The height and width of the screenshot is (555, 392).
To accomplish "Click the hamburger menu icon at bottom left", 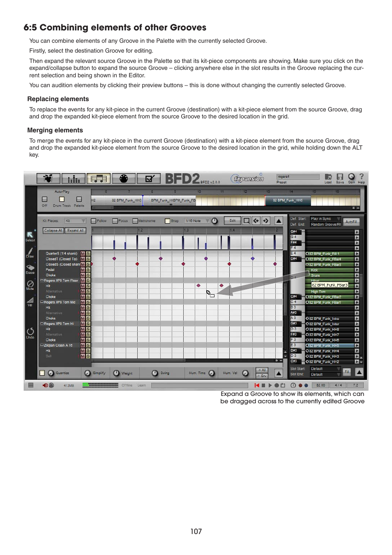I will coord(31,385).
